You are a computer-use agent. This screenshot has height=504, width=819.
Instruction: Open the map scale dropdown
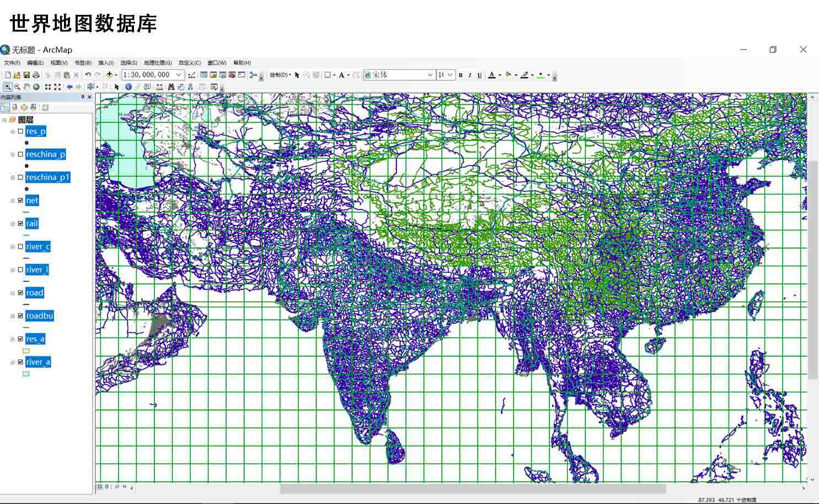tap(179, 75)
